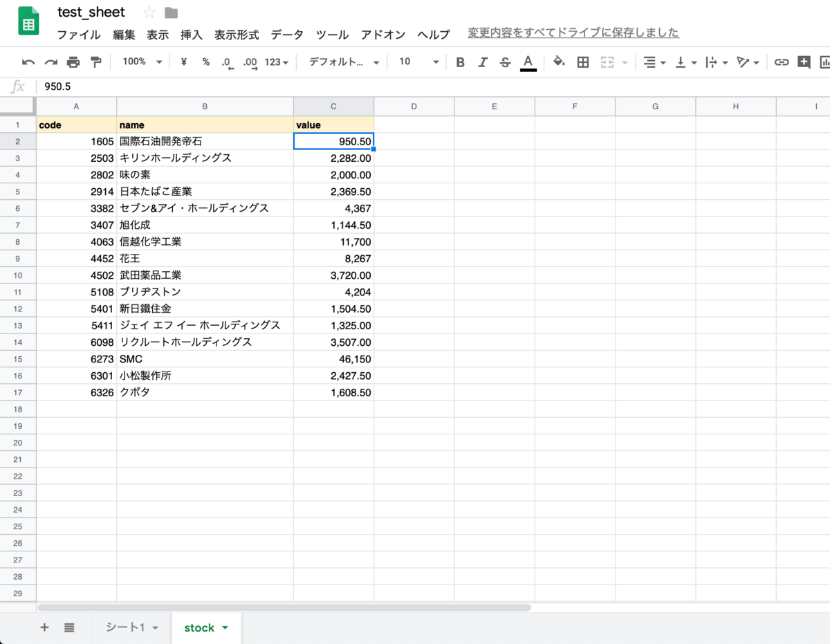This screenshot has height=644, width=830.
Task: Redo the last action
Action: (x=50, y=62)
